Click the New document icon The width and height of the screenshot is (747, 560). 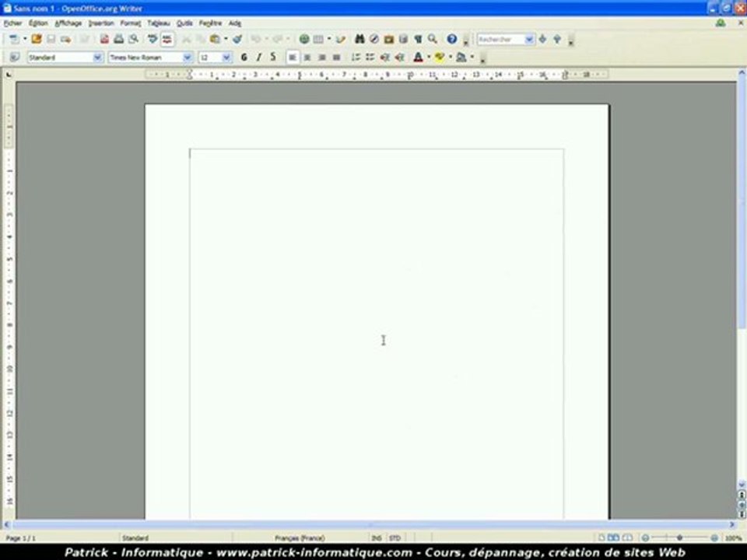14,40
